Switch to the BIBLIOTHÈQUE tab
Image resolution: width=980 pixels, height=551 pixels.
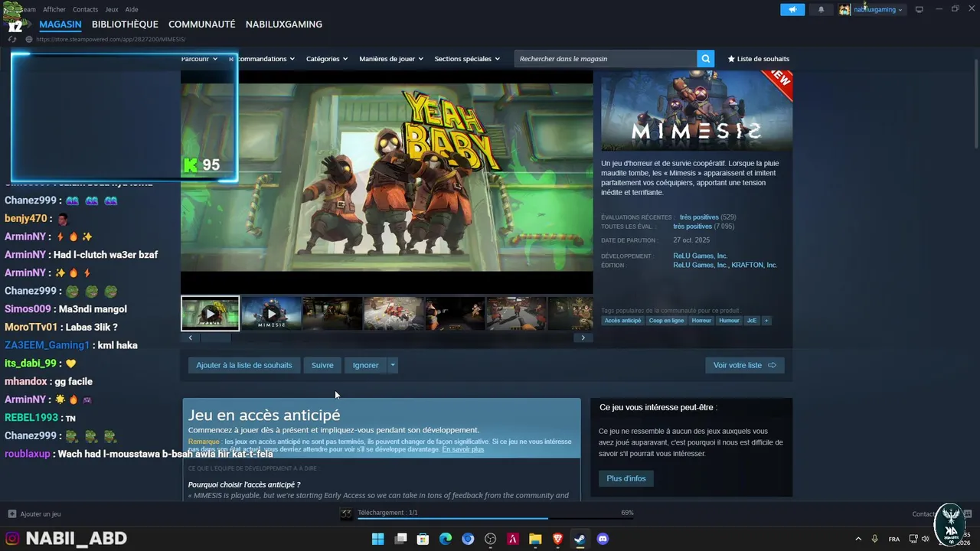(125, 24)
